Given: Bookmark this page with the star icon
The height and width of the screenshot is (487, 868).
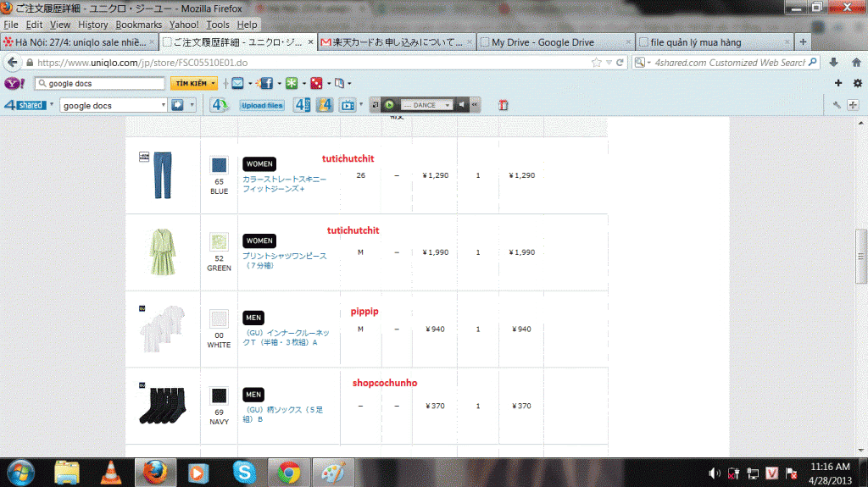Looking at the screenshot, I should (x=597, y=63).
